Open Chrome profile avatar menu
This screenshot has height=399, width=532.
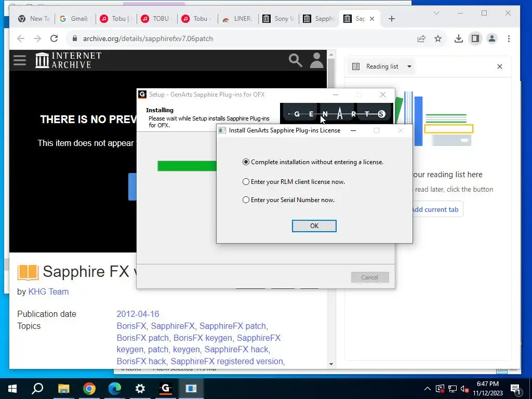[491, 38]
